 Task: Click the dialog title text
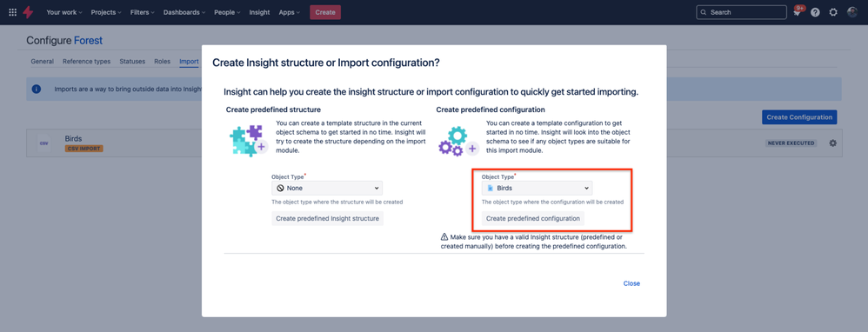pyautogui.click(x=326, y=63)
